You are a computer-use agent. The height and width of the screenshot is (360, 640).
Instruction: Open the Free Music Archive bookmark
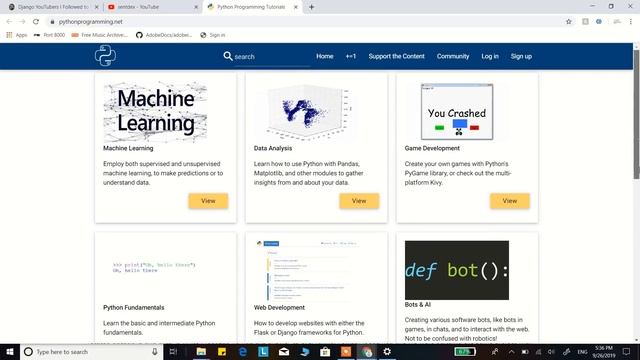coord(100,35)
